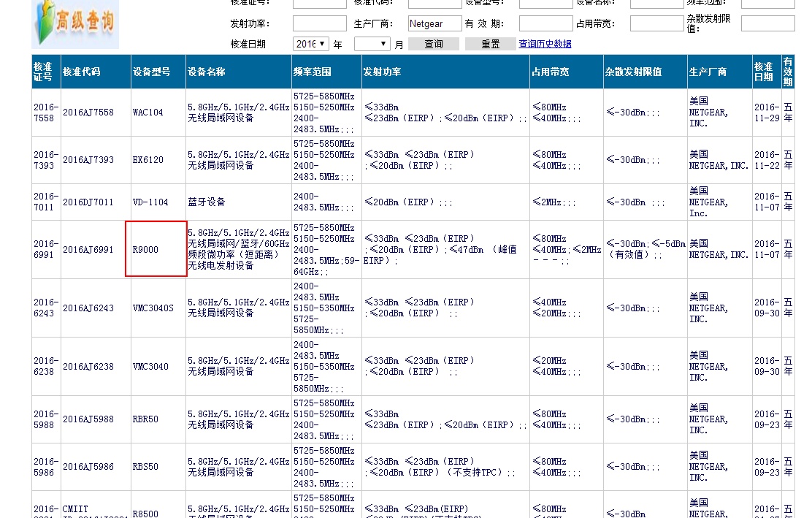Click R9000 spurious limit ≤-30dBm;≤-5dBm cell
Viewport: 812px width, 518px height.
[x=646, y=249]
